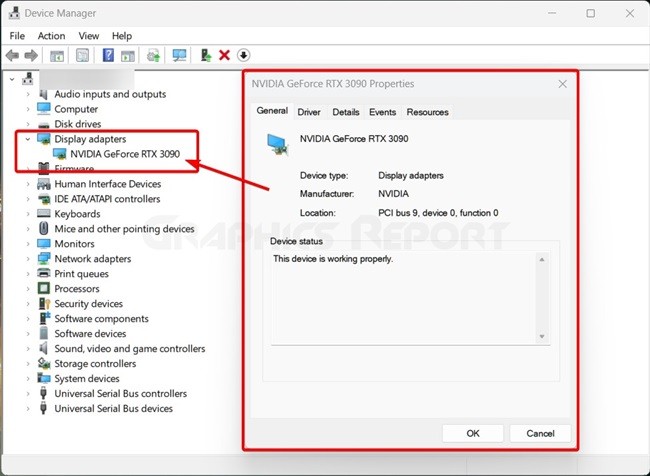Select the Universal Serial Bus controllers row
Screen dimensions: 650x476
[x=121, y=393]
